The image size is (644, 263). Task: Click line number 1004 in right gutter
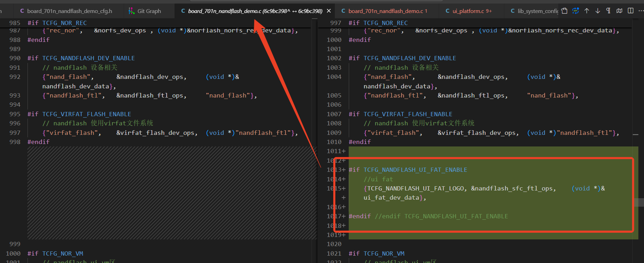(334, 77)
